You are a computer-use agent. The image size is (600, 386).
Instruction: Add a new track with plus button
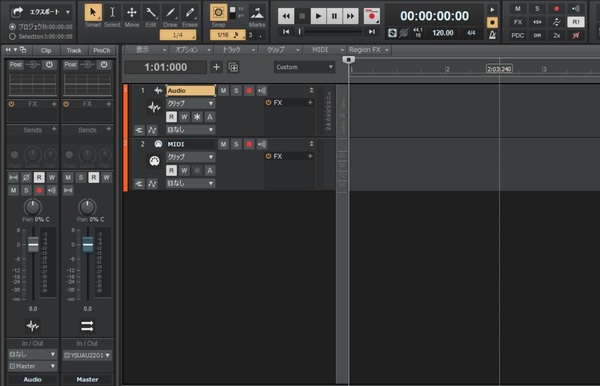(216, 67)
